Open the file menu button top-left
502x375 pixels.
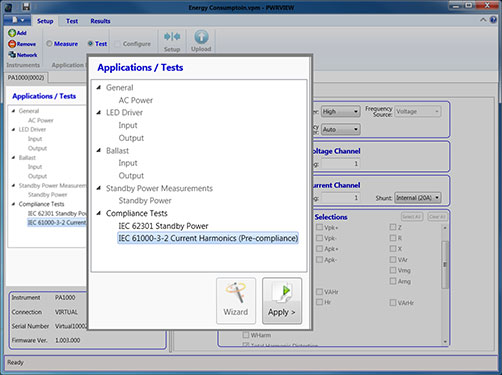(x=17, y=20)
